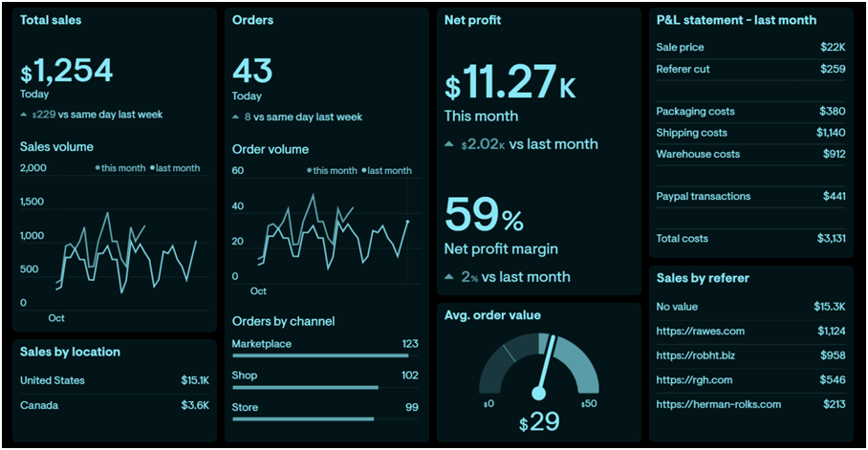868x450 pixels.
Task: Click the up arrow beside $2.02K vs last month
Action: [x=449, y=144]
